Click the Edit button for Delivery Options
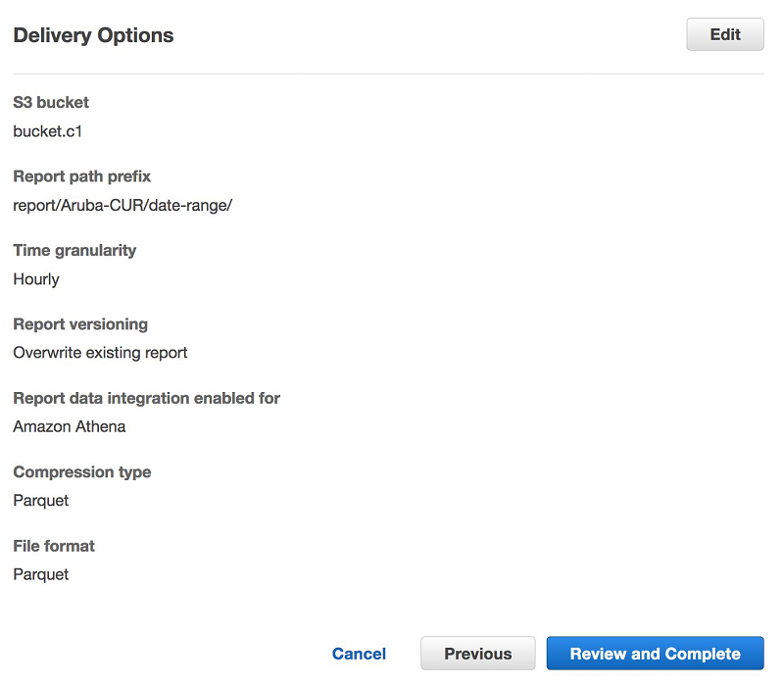Viewport: 784px width, 686px height. pyautogui.click(x=724, y=34)
